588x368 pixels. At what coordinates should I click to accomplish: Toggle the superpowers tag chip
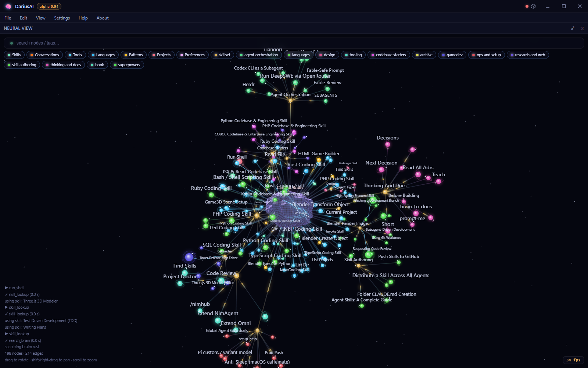[127, 65]
